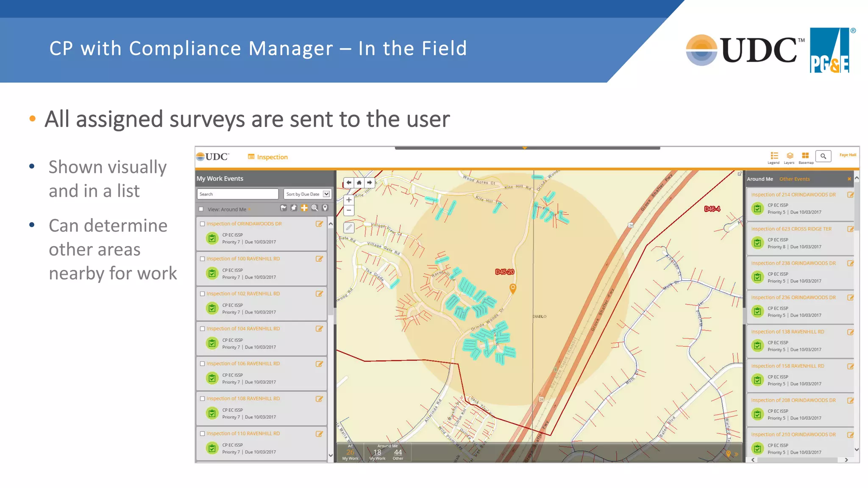
Task: Open the Legend panel icon
Action: (x=774, y=155)
